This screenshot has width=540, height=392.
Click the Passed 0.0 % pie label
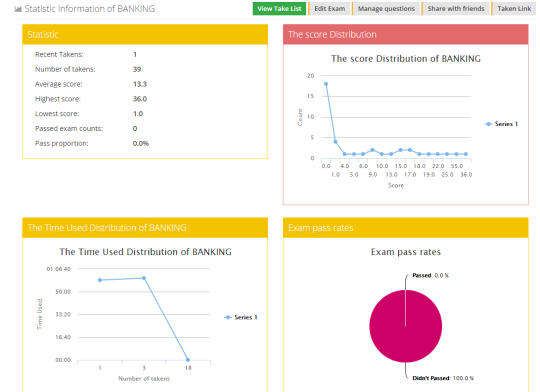pos(430,276)
